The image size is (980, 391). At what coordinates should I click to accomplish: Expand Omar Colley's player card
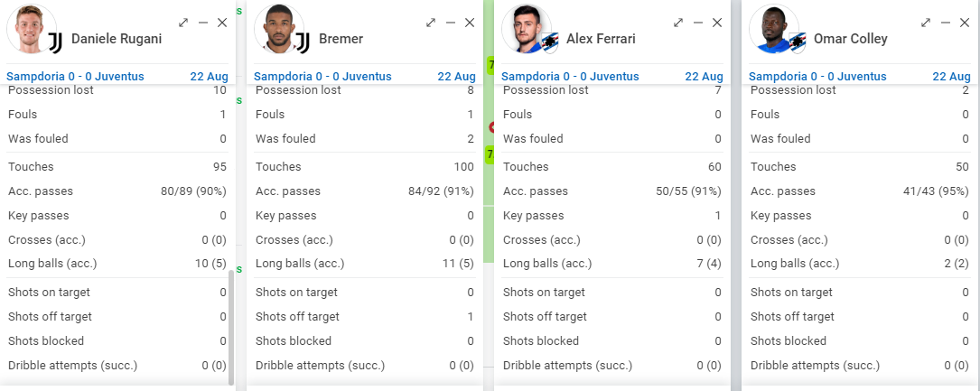click(926, 23)
